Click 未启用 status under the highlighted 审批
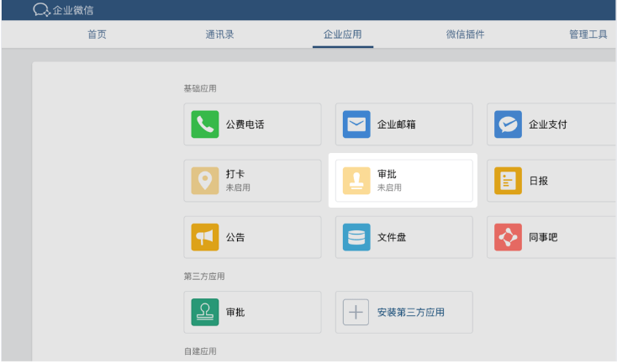This screenshot has width=617, height=364. pos(389,187)
